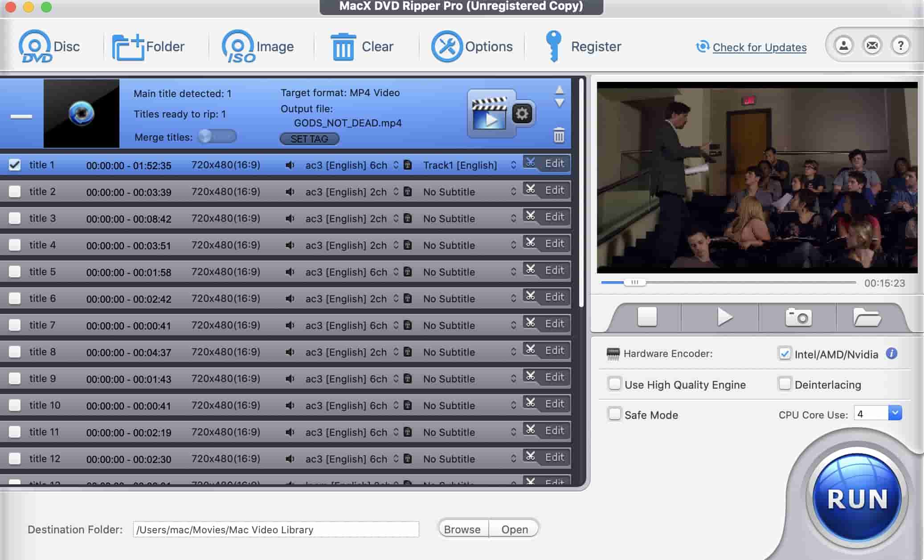Click the Browse button for the destination folder

point(462,529)
